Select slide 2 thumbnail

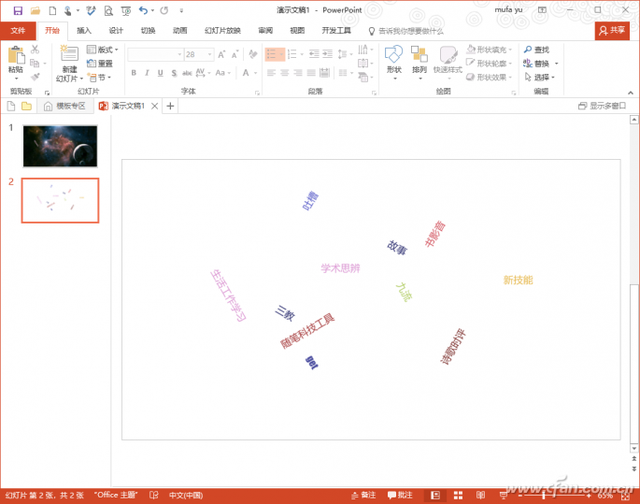(60, 200)
